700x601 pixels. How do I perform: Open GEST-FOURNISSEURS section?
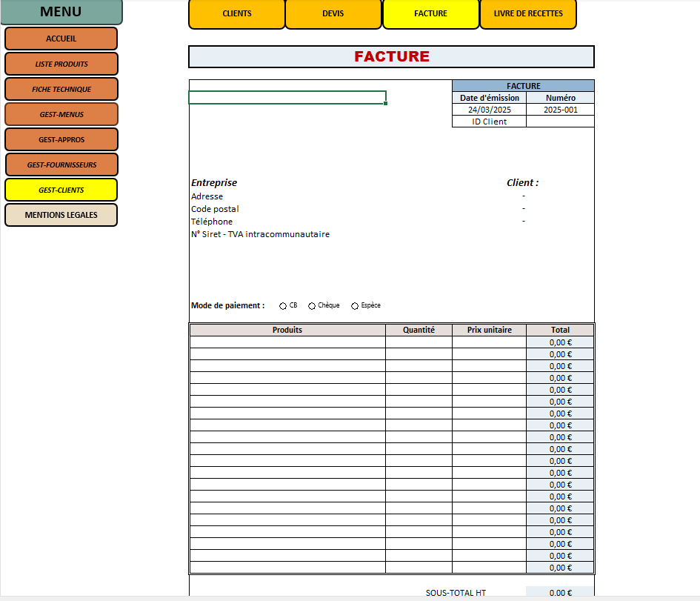coord(61,165)
